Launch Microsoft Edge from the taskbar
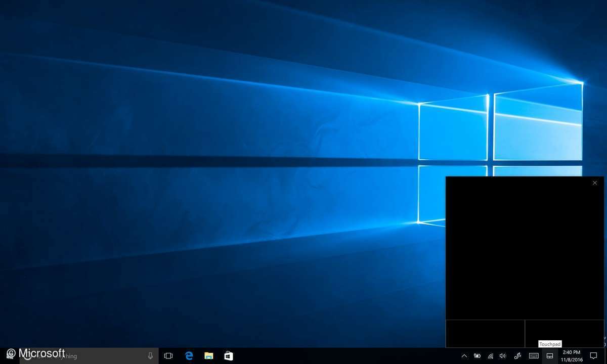The image size is (607, 364). point(189,356)
